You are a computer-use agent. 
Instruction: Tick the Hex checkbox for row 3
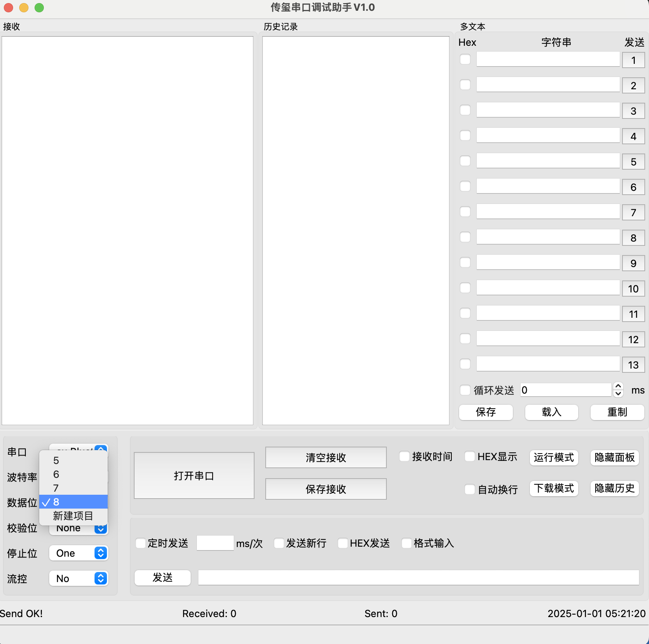pos(465,110)
